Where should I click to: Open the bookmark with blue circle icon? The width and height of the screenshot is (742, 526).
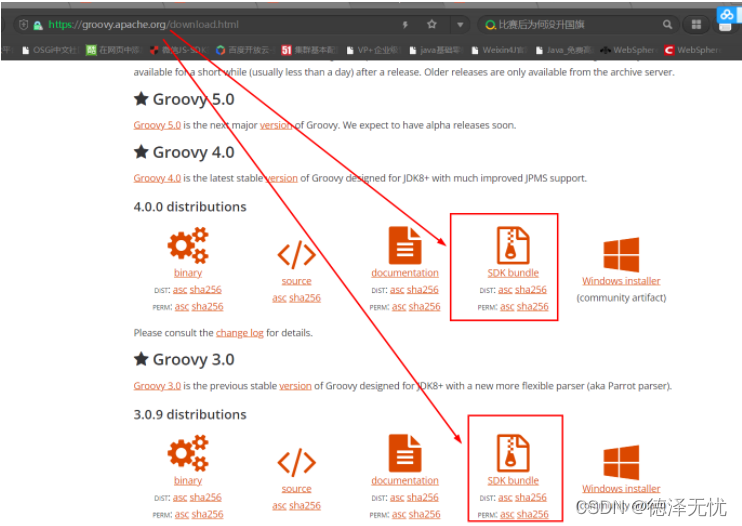[x=244, y=50]
